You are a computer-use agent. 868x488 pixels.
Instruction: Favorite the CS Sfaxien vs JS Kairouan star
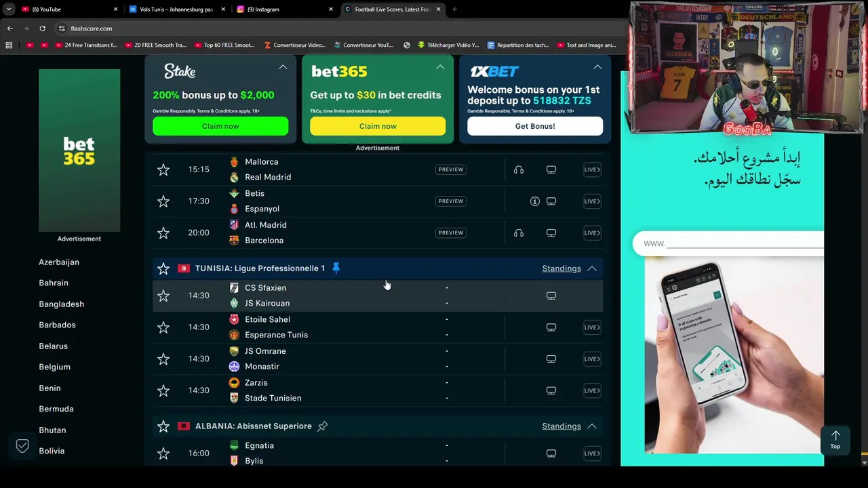tap(163, 296)
